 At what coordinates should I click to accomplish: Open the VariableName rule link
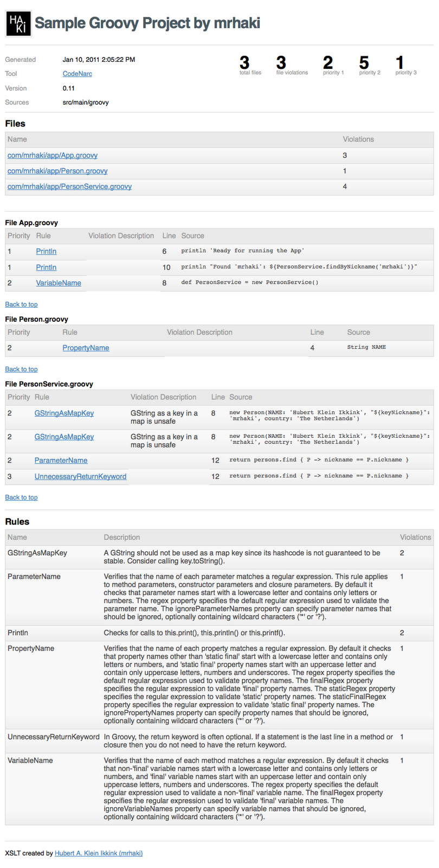tap(59, 283)
